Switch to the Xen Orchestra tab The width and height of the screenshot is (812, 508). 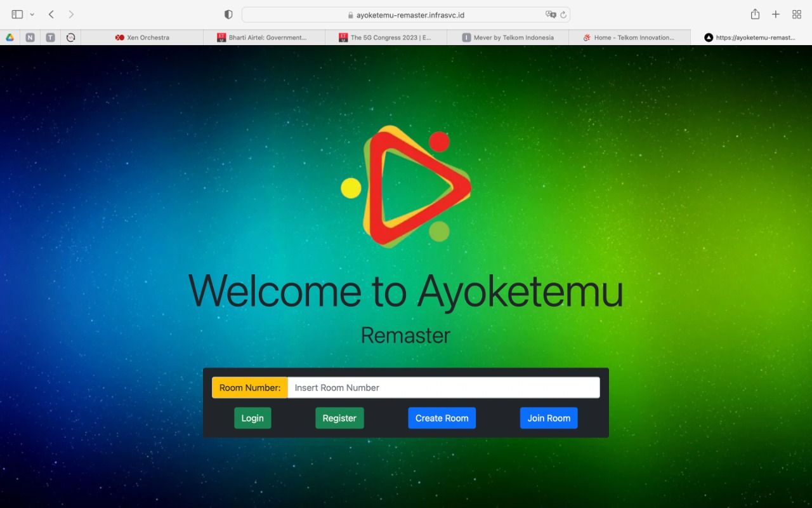pyautogui.click(x=142, y=37)
